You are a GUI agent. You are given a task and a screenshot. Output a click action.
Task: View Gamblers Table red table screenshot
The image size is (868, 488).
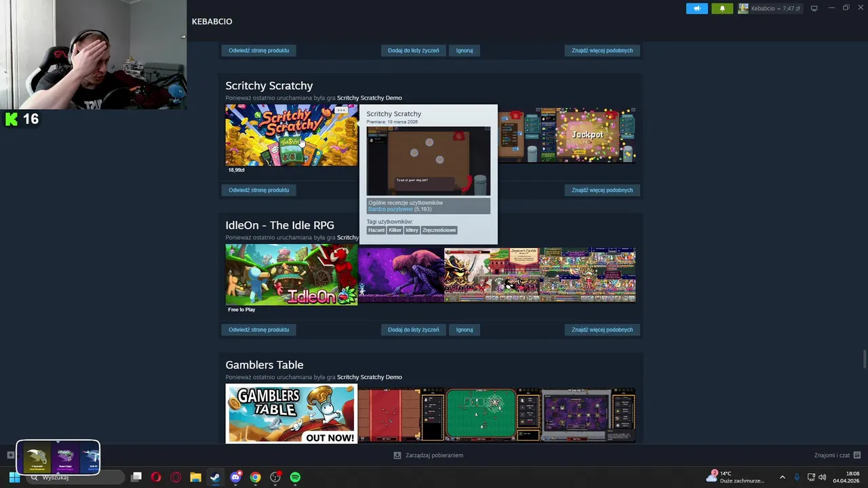click(401, 414)
